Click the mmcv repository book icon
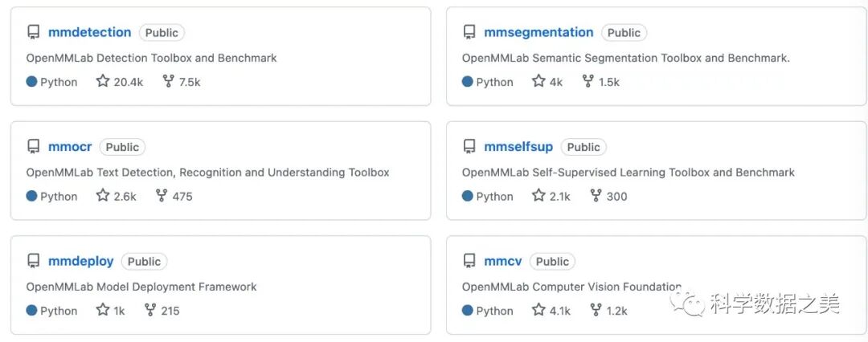This screenshot has width=868, height=342. point(469,262)
